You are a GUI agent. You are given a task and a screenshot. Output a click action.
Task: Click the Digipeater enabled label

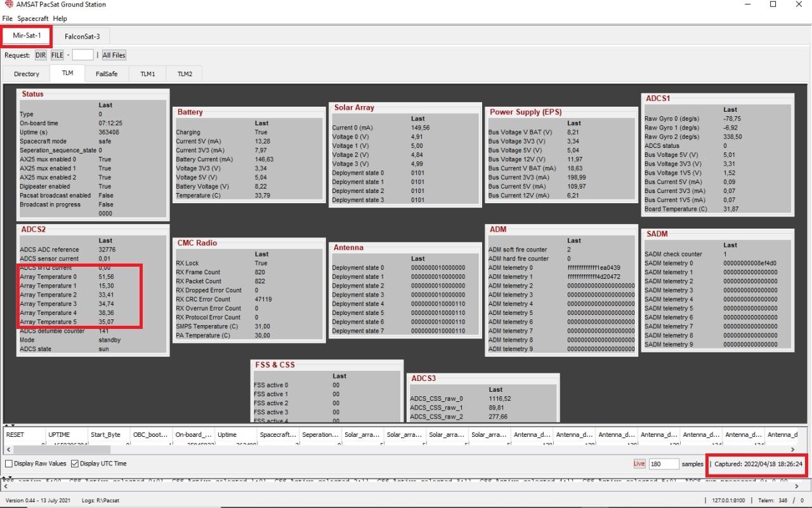click(x=45, y=187)
